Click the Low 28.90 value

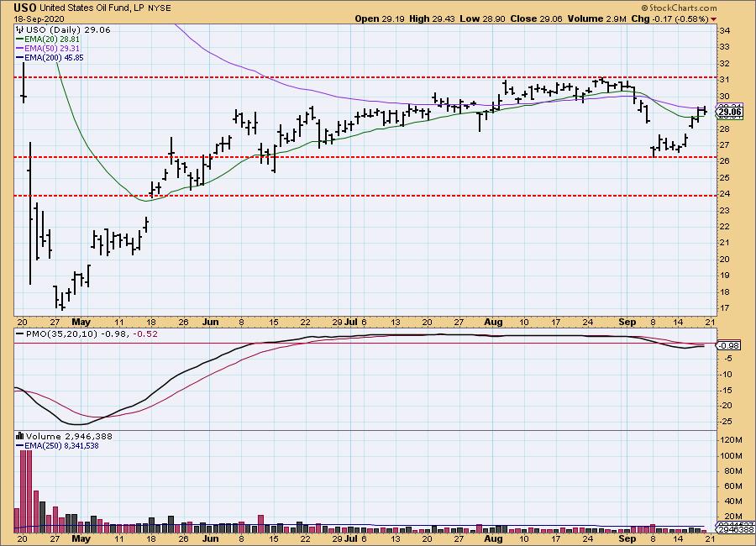tap(482, 18)
